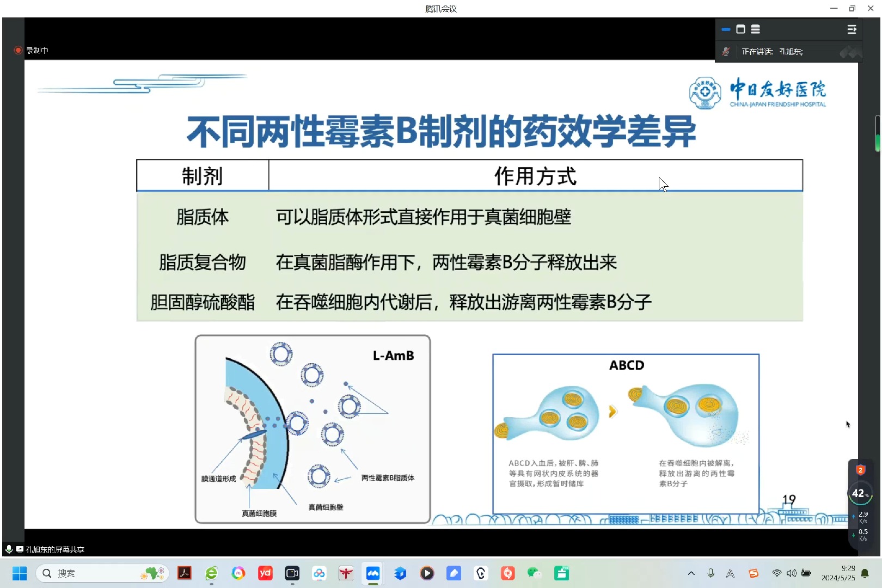
Task: Click the L-AmB diagram image
Action: (x=313, y=429)
